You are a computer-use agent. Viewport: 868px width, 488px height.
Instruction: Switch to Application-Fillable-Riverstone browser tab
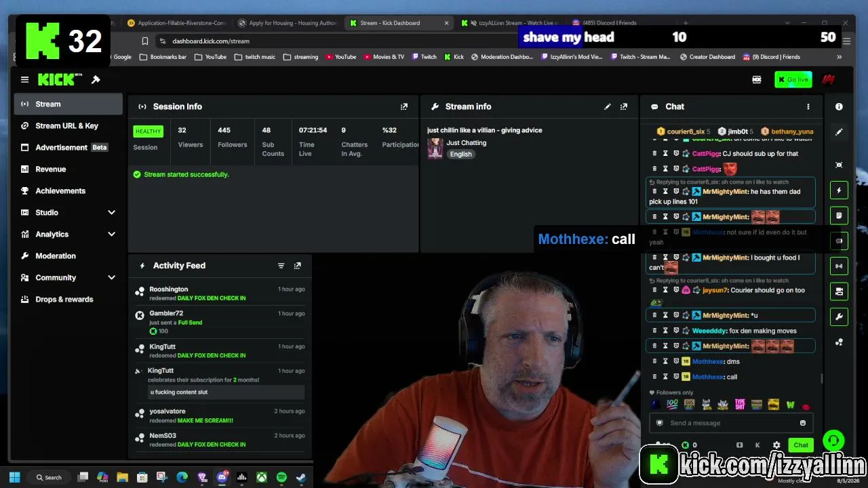[x=177, y=23]
